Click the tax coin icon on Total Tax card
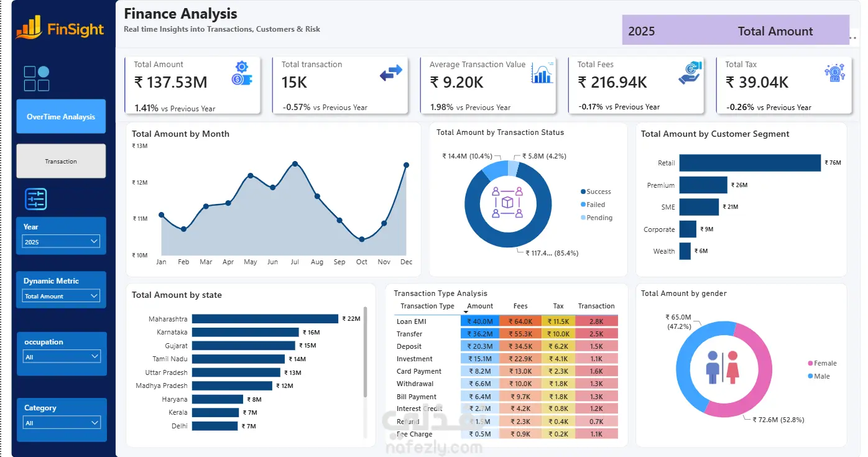The width and height of the screenshot is (868, 457). [x=834, y=73]
